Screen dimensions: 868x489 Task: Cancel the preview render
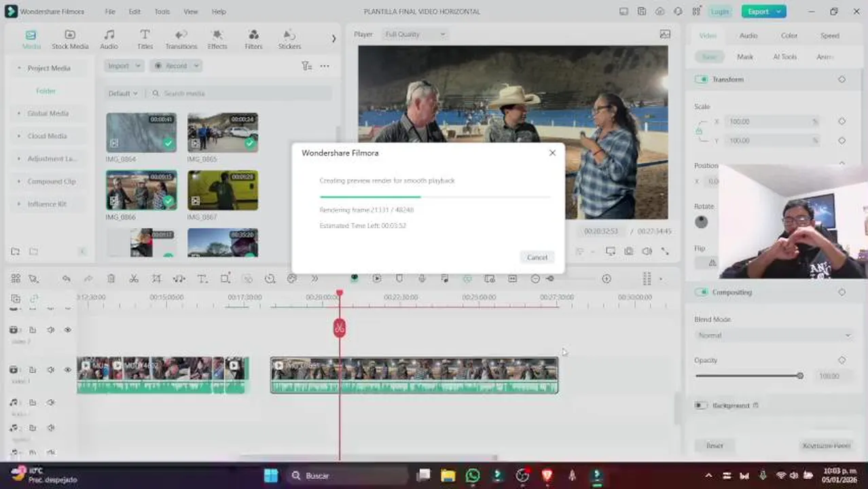[x=537, y=257]
